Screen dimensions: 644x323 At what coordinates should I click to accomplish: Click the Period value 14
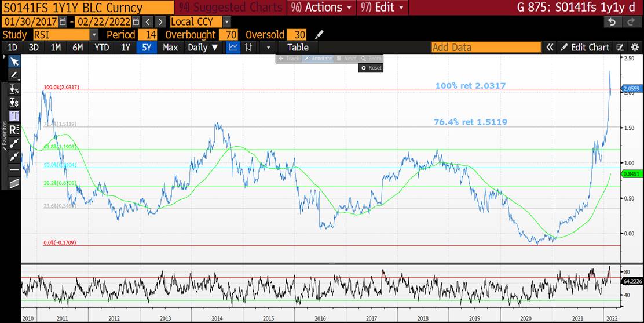click(148, 35)
